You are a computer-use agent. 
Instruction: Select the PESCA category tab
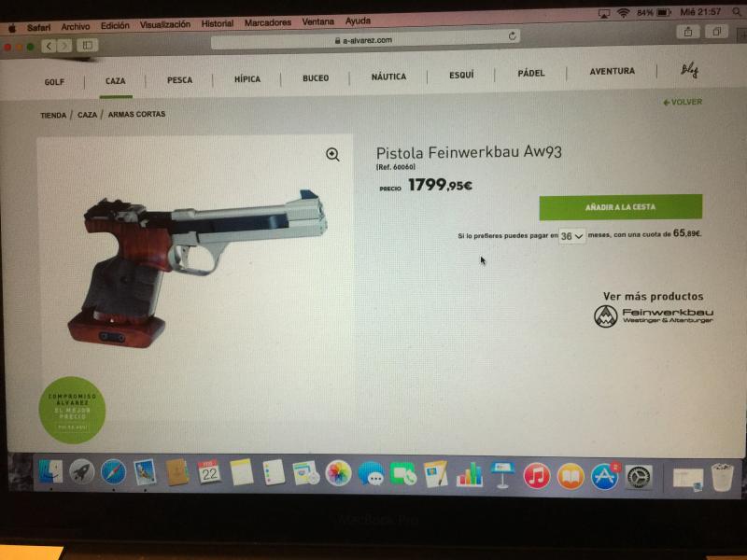pos(179,80)
